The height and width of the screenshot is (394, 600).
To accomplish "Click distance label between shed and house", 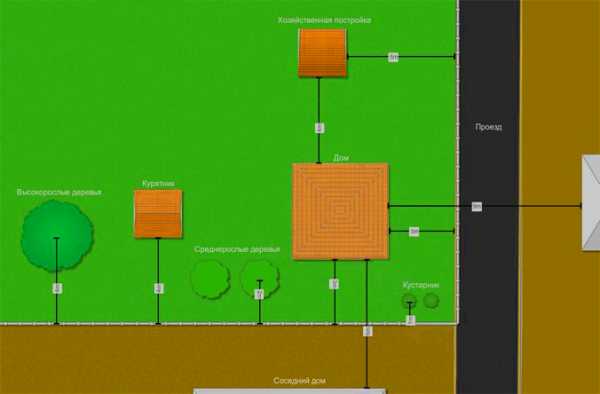I will (x=320, y=128).
